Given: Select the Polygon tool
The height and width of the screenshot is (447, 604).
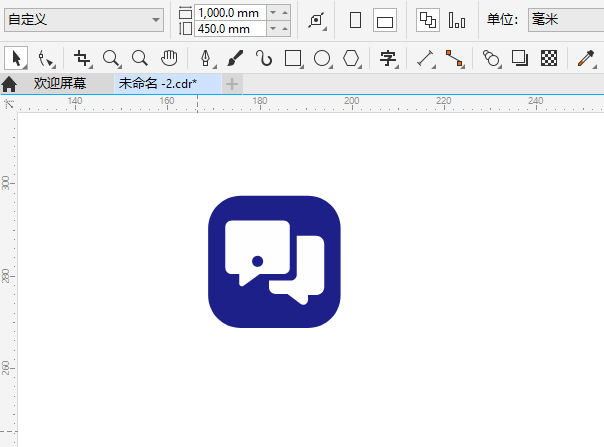Looking at the screenshot, I should (x=351, y=58).
